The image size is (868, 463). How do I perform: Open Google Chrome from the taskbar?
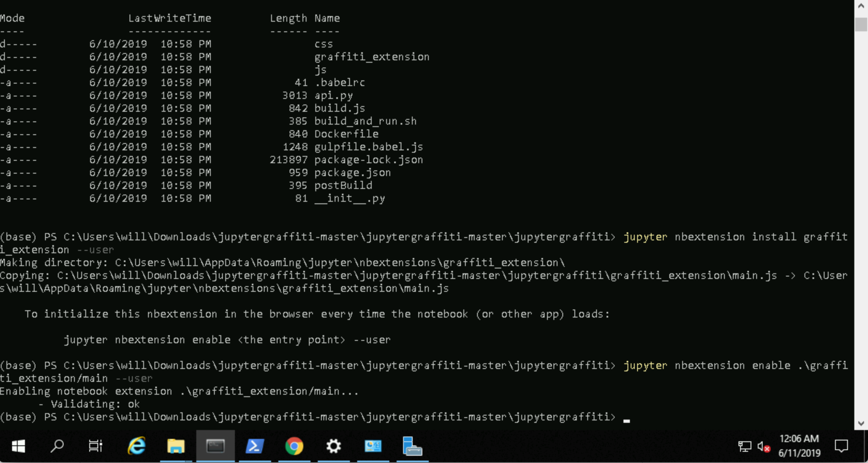point(294,446)
